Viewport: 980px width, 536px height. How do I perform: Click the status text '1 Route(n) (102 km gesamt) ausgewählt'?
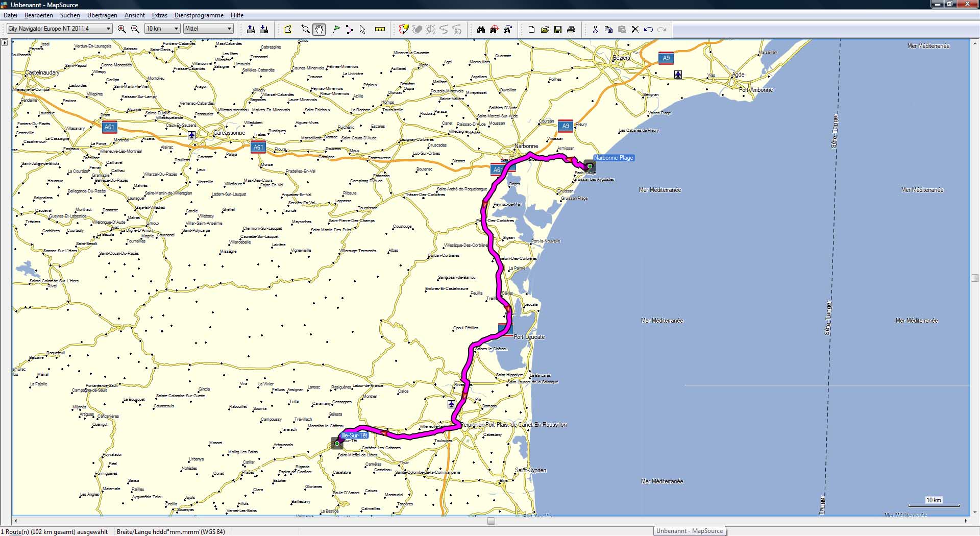[54, 531]
